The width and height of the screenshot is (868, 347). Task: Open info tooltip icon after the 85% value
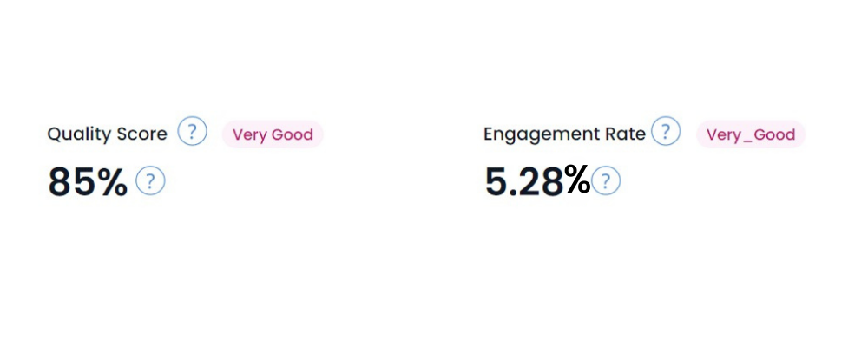pyautogui.click(x=150, y=181)
